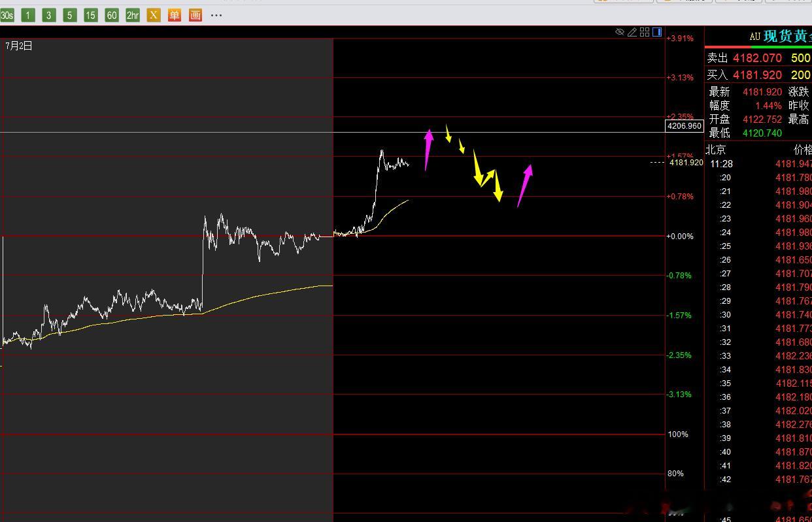The width and height of the screenshot is (812, 522).
Task: Toggle the eye hide-drawings icon
Action: [620, 31]
